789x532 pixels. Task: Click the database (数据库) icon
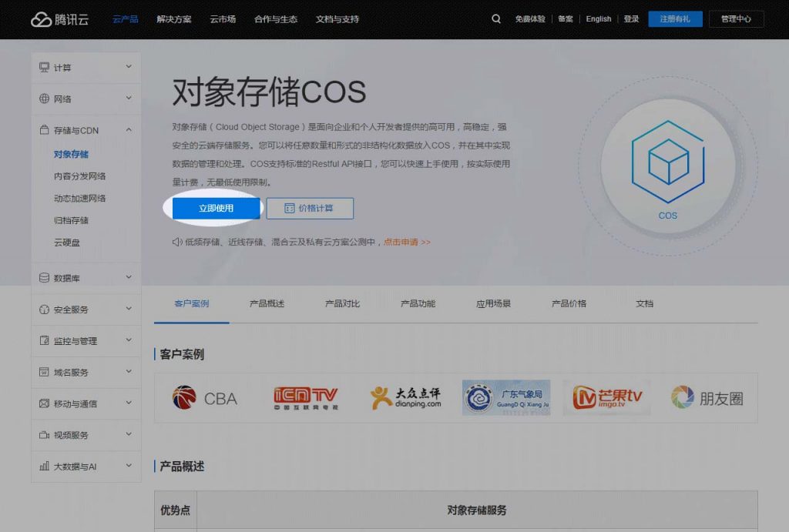[x=45, y=278]
